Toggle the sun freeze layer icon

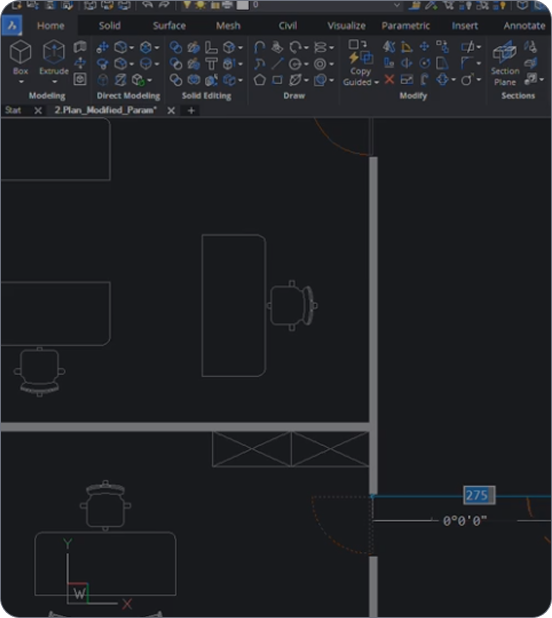coord(201,5)
